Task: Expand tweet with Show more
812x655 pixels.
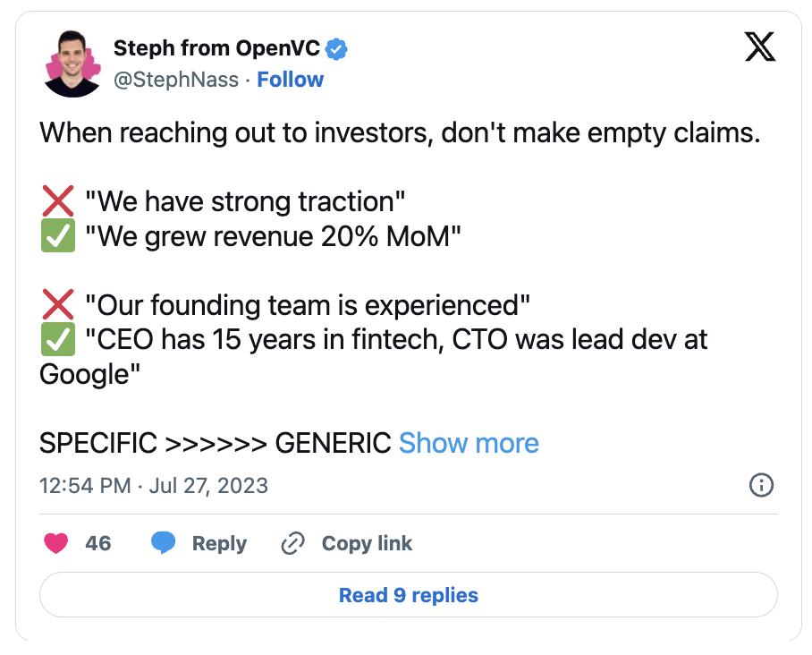Action: pos(469,444)
